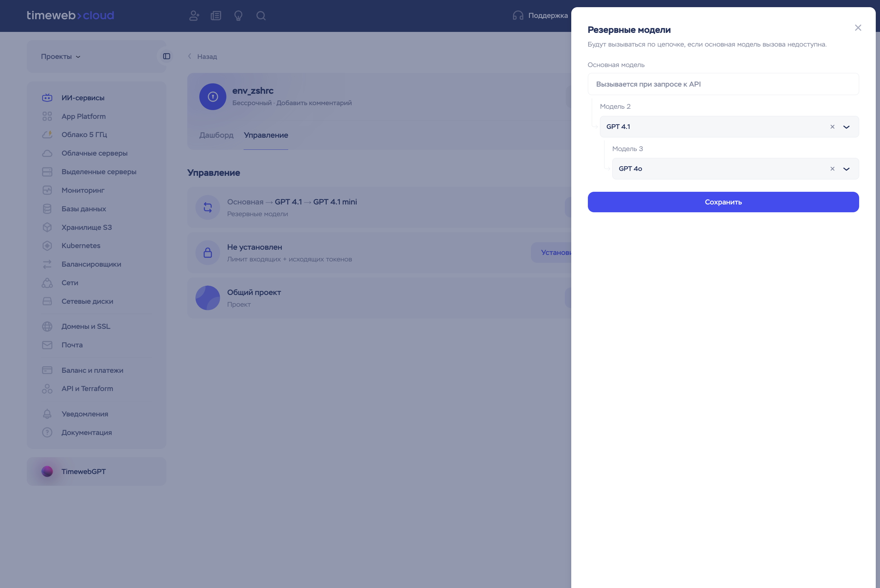Click the Базы данных database icon
The height and width of the screenshot is (588, 880).
tap(47, 209)
